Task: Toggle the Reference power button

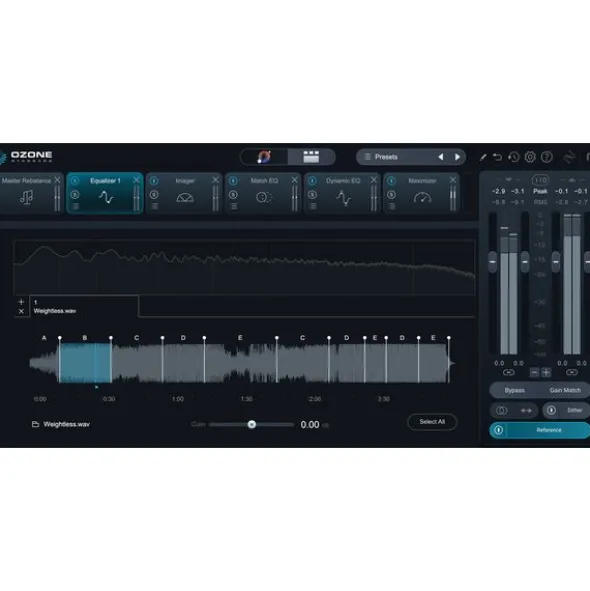Action: coord(498,430)
